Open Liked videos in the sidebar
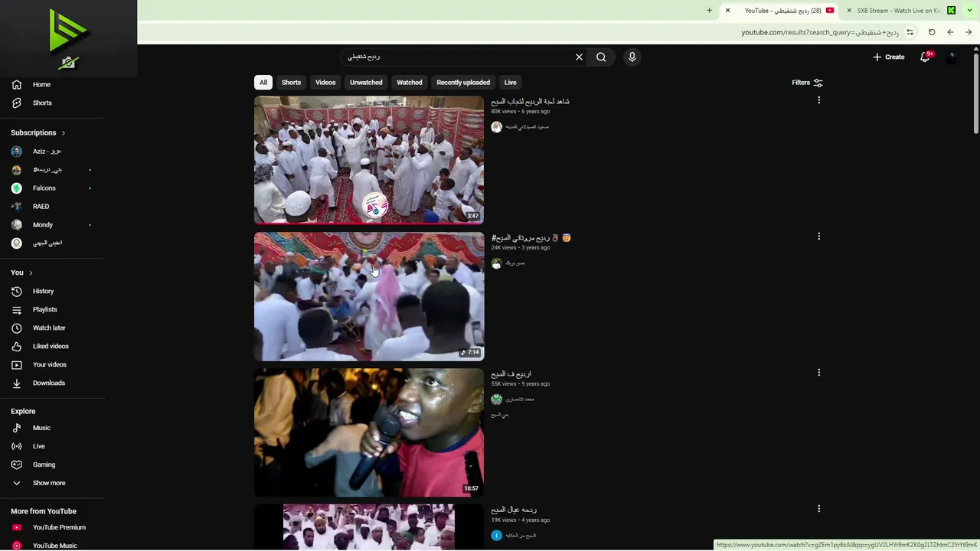980x551 pixels. 51,346
